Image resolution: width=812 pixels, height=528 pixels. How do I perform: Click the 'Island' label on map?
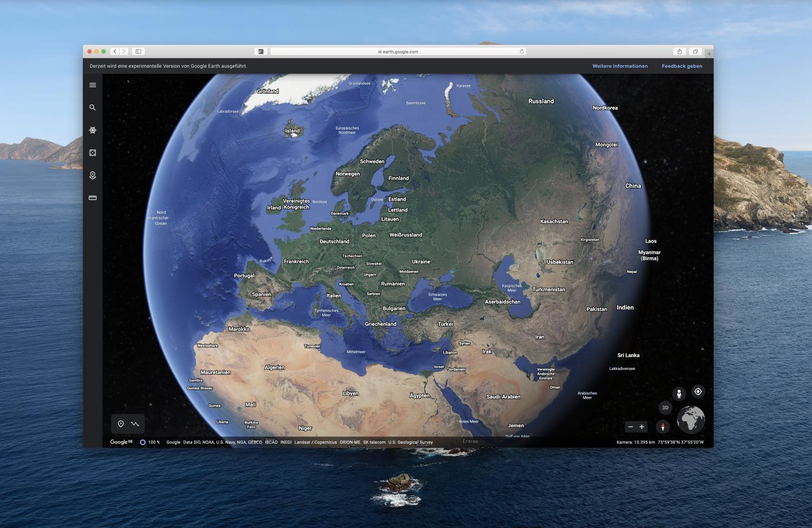[292, 131]
